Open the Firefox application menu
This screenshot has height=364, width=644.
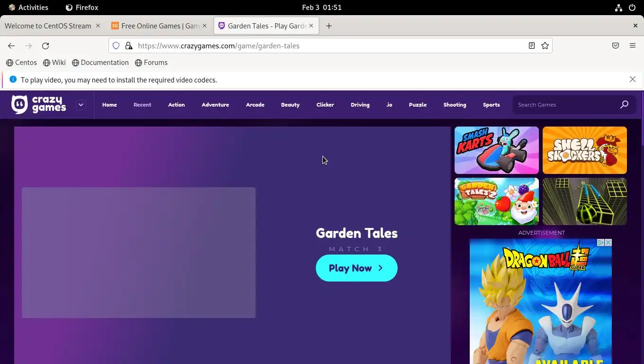click(x=633, y=46)
